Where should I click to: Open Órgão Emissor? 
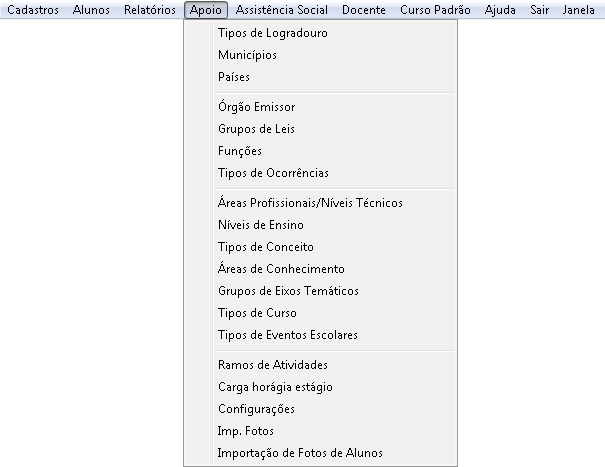pyautogui.click(x=256, y=107)
